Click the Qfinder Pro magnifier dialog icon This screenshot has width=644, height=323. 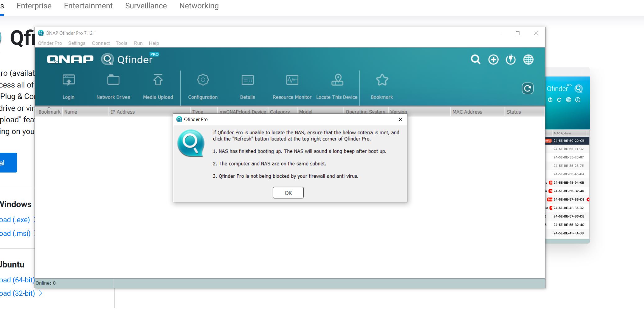point(191,143)
